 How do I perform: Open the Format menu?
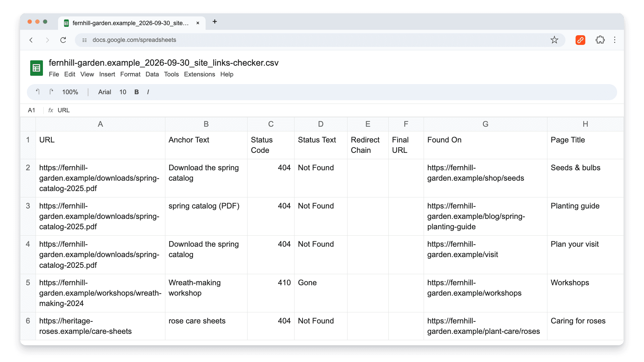point(130,74)
